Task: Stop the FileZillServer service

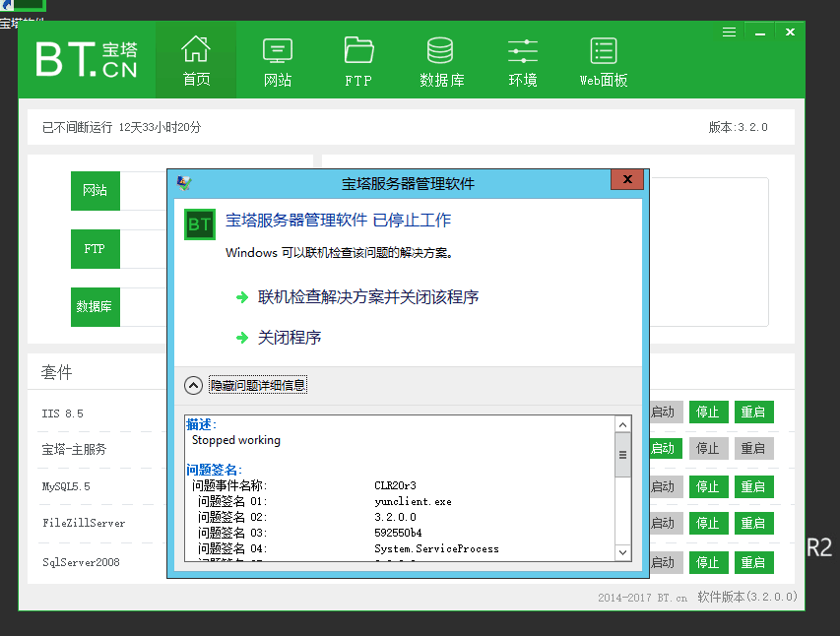Action: click(x=708, y=524)
